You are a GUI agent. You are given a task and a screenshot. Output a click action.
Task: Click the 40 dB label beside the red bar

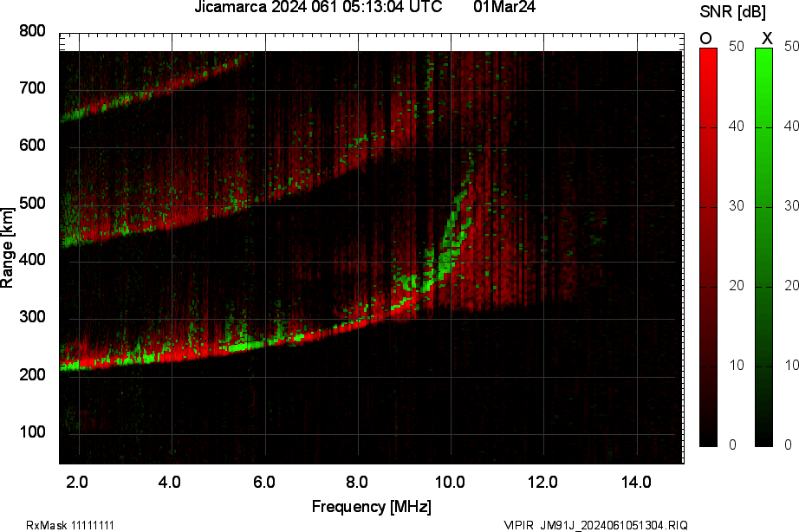737,126
